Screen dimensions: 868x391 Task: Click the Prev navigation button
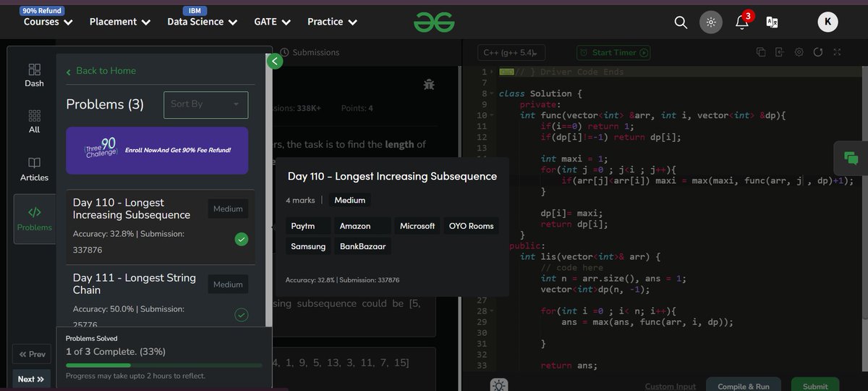(x=32, y=354)
